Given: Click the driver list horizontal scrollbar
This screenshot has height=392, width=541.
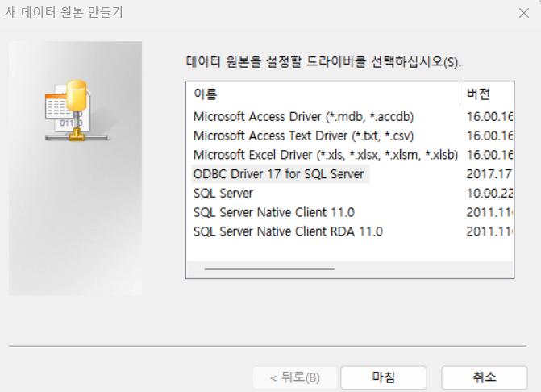Looking at the screenshot, I should tap(269, 269).
